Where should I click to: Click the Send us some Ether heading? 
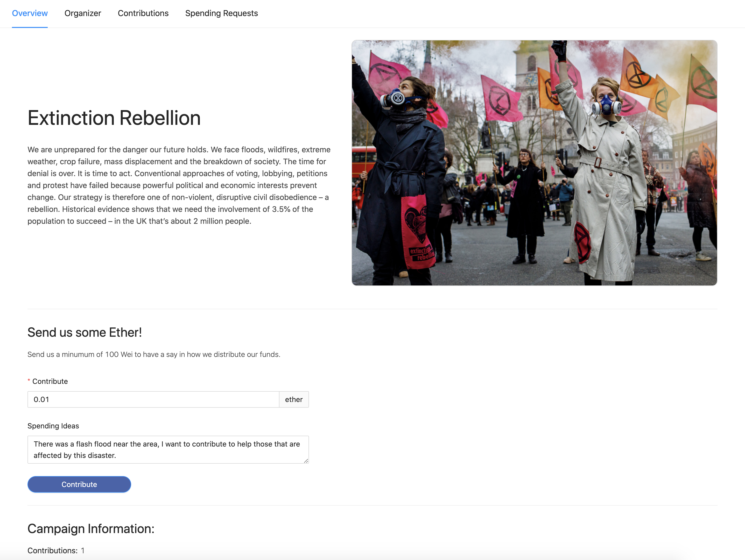85,333
